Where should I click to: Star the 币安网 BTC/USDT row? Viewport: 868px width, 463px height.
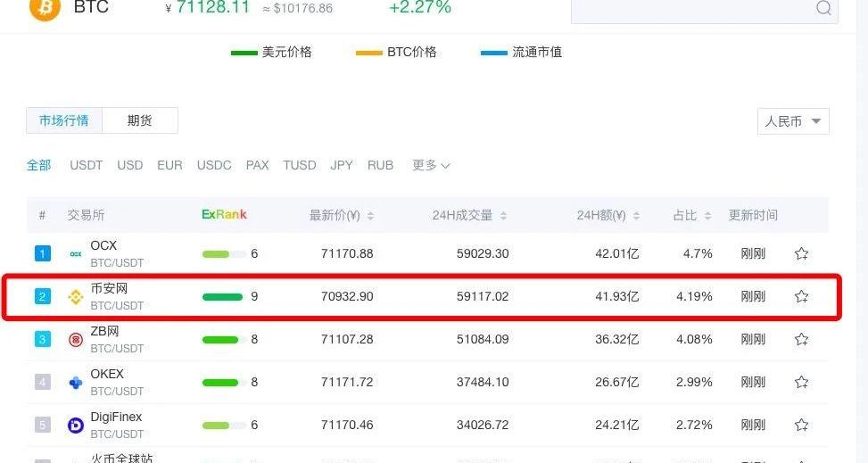pyautogui.click(x=801, y=296)
